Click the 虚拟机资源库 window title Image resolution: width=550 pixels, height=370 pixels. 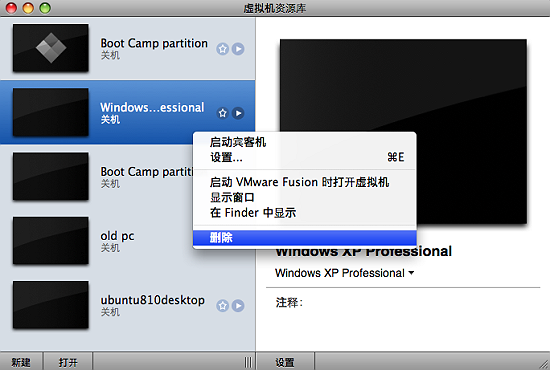click(275, 8)
